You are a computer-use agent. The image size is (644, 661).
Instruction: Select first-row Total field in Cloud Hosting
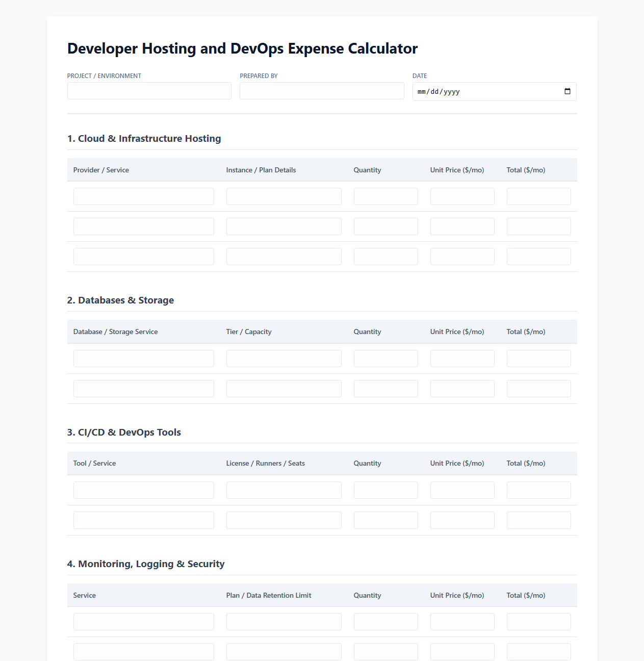539,196
